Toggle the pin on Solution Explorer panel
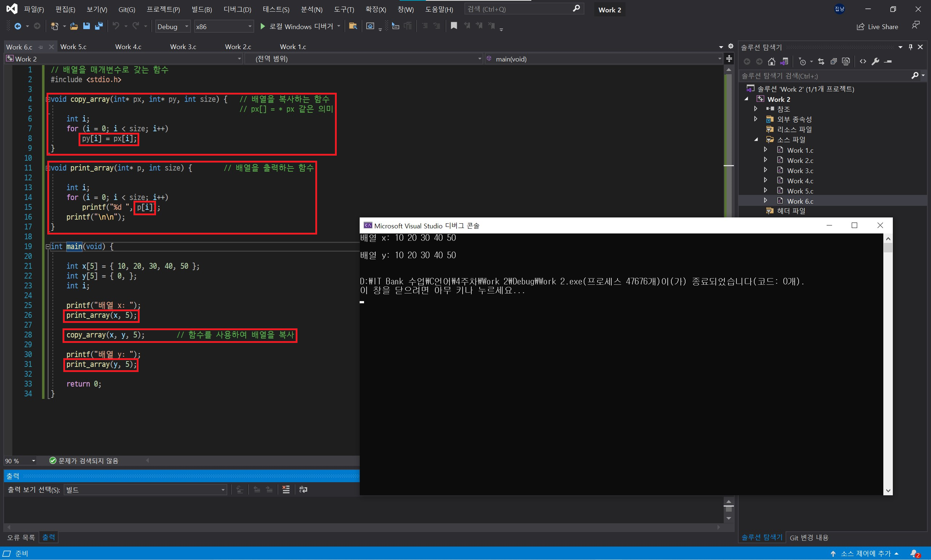This screenshot has width=931, height=560. coord(910,47)
